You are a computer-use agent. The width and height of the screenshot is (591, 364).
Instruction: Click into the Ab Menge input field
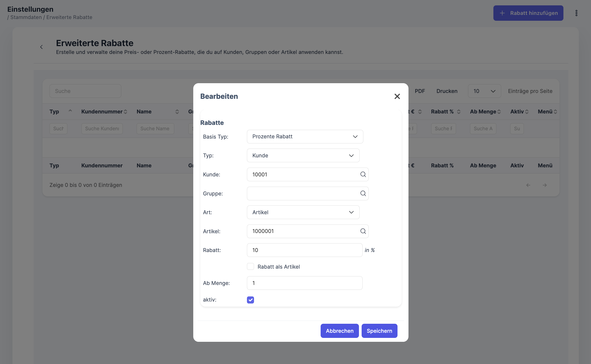tap(304, 283)
